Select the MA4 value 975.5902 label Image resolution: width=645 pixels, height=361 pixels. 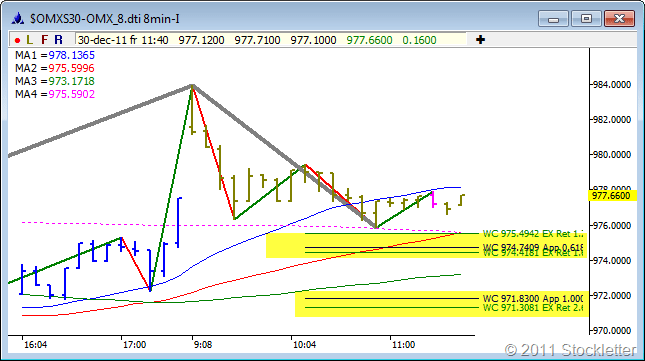tap(72, 94)
